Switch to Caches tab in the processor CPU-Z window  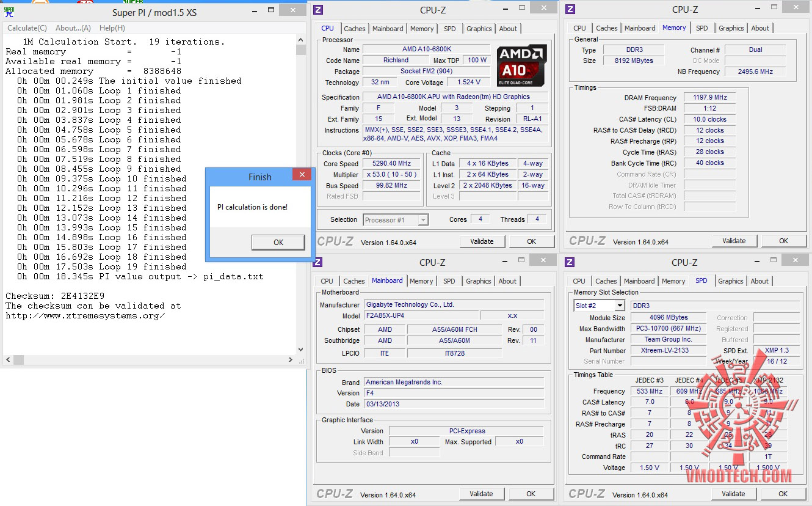pyautogui.click(x=355, y=29)
